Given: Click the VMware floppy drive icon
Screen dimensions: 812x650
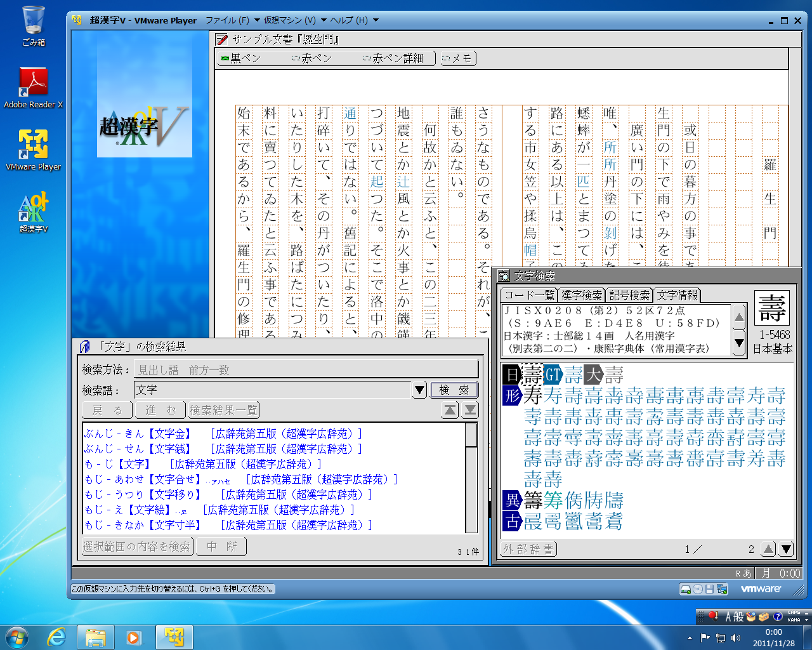Looking at the screenshot, I should click(x=710, y=589).
